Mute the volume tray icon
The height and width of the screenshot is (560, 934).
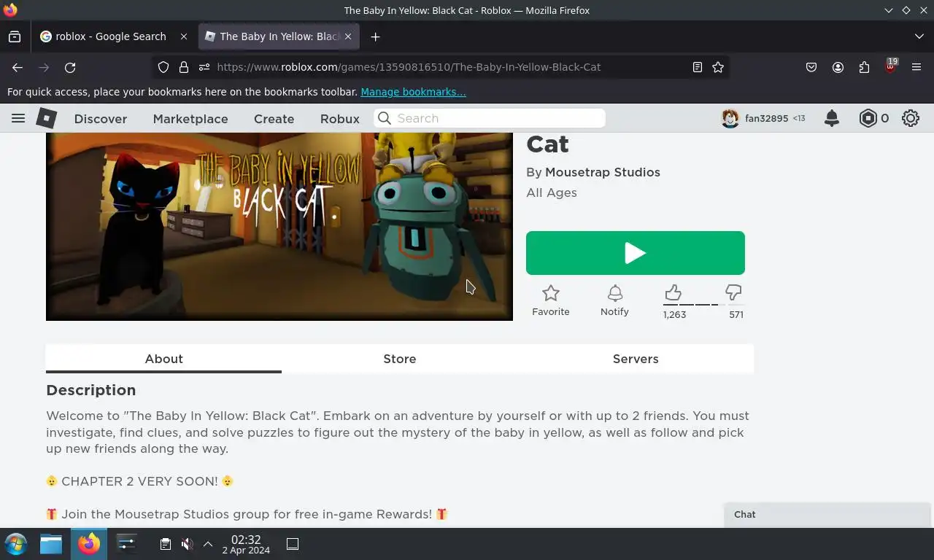(x=187, y=544)
